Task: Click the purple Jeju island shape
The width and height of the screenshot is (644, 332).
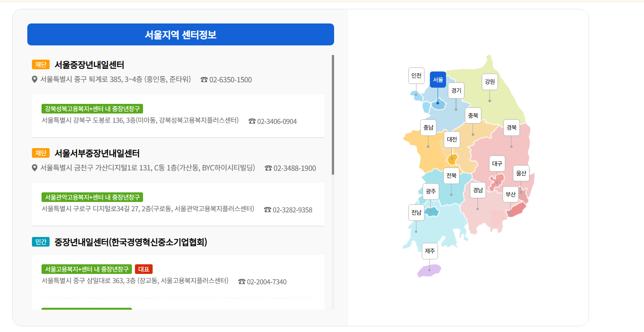Action: 429,270
